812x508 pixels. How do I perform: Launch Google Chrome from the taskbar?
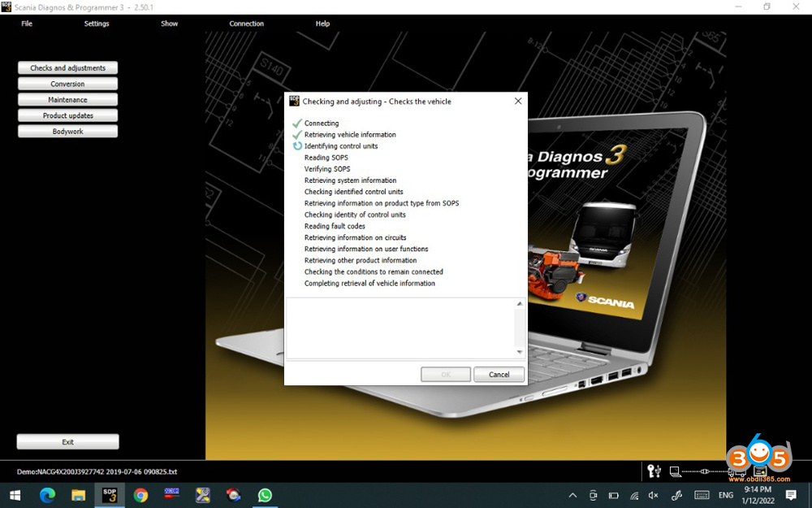tap(140, 495)
